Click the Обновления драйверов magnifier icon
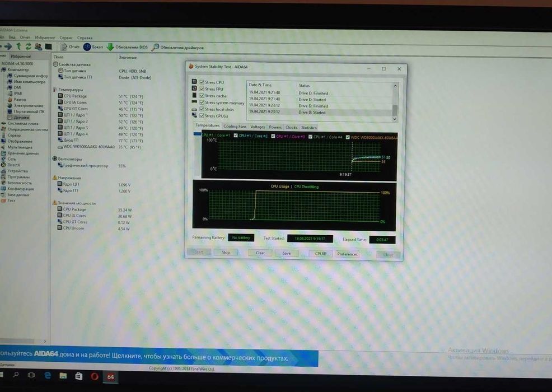The image size is (552, 392). [155, 47]
